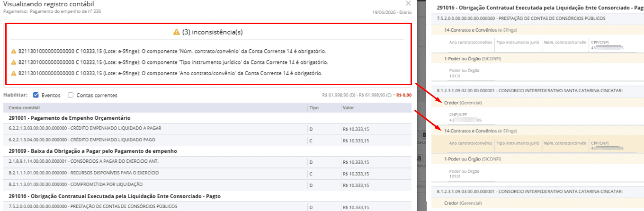
Task: Select row 'RECURSOS DISPONÍVEIS PARA O EXERCÍCIO'
Action: [207, 173]
